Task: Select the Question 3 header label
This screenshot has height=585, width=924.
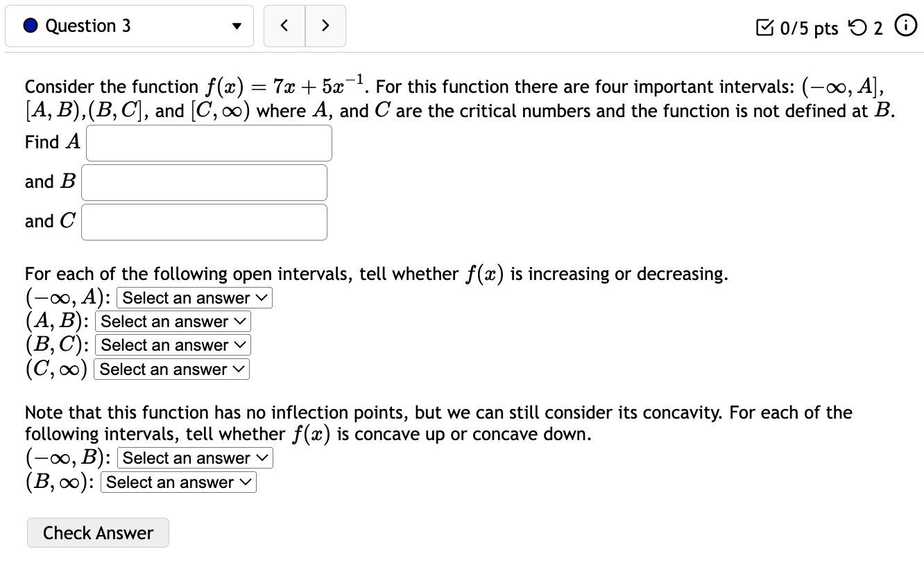Action: point(87,26)
